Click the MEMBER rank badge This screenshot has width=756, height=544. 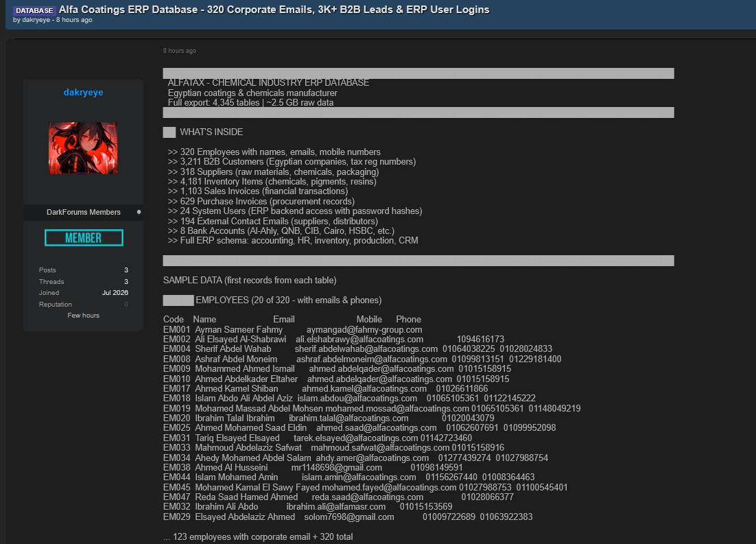click(84, 238)
